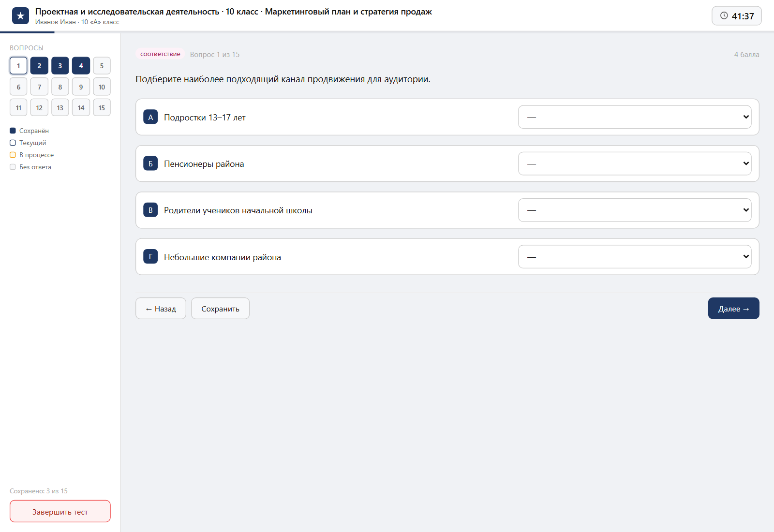Expand dropdown for Небольшие компании района
Image resolution: width=774 pixels, height=532 pixels.
635,257
